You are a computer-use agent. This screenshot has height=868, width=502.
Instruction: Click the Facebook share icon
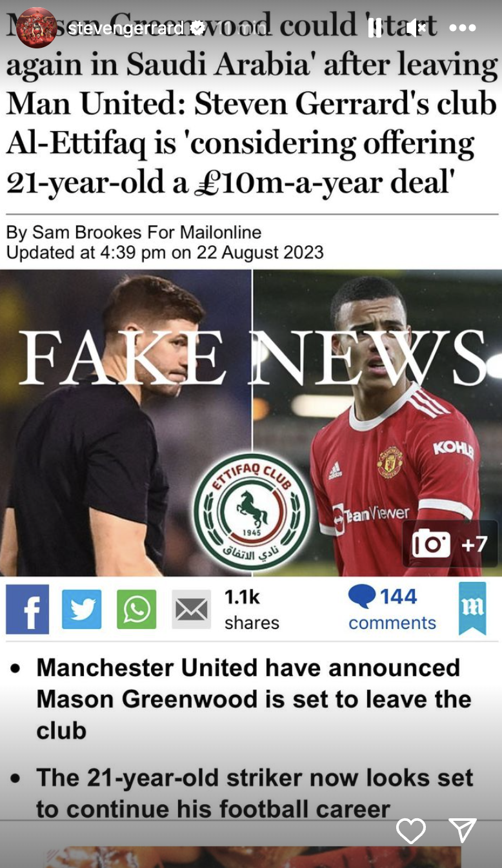28,609
